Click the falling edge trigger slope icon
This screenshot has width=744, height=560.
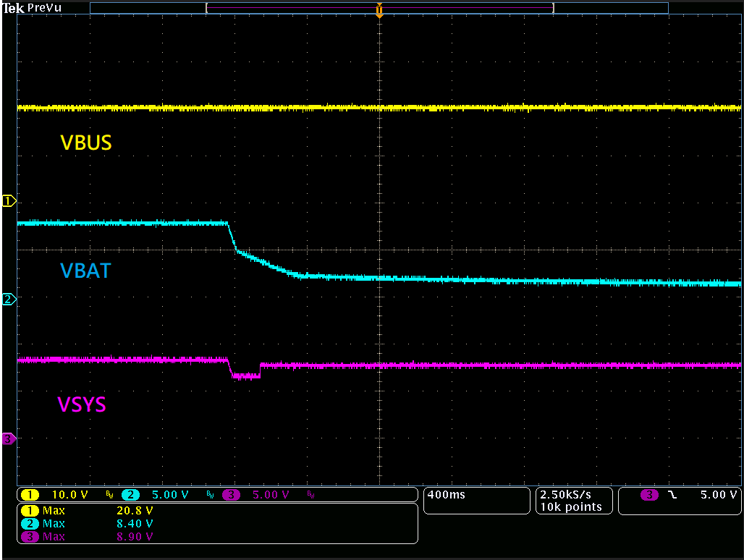(672, 495)
